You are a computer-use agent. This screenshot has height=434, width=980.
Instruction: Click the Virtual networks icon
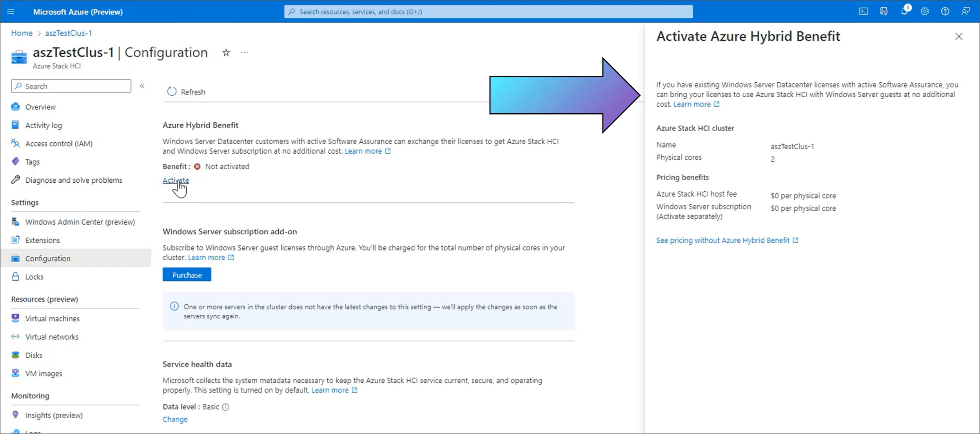(x=16, y=336)
